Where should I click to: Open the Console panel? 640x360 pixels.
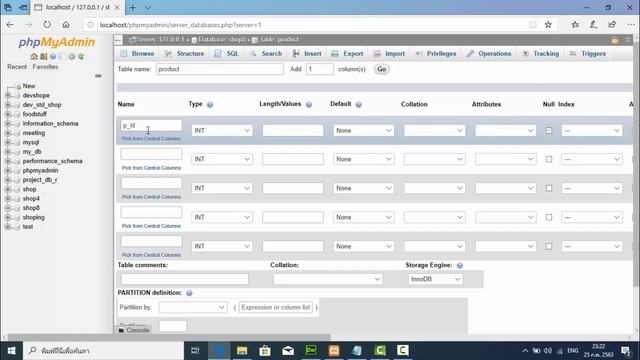pyautogui.click(x=134, y=330)
